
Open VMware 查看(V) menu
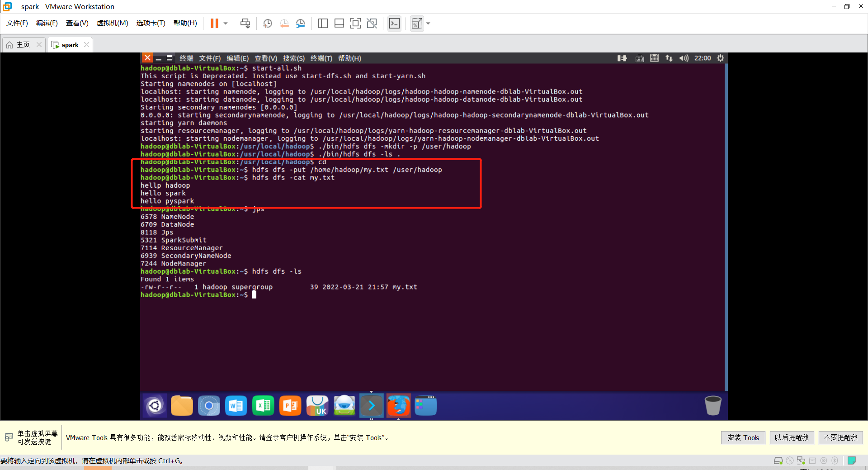[x=77, y=23]
